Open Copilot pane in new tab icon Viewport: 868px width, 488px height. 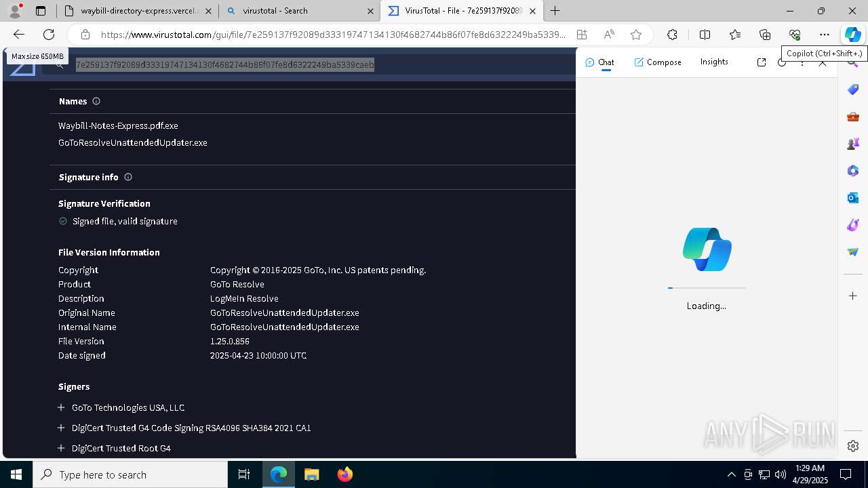(761, 62)
